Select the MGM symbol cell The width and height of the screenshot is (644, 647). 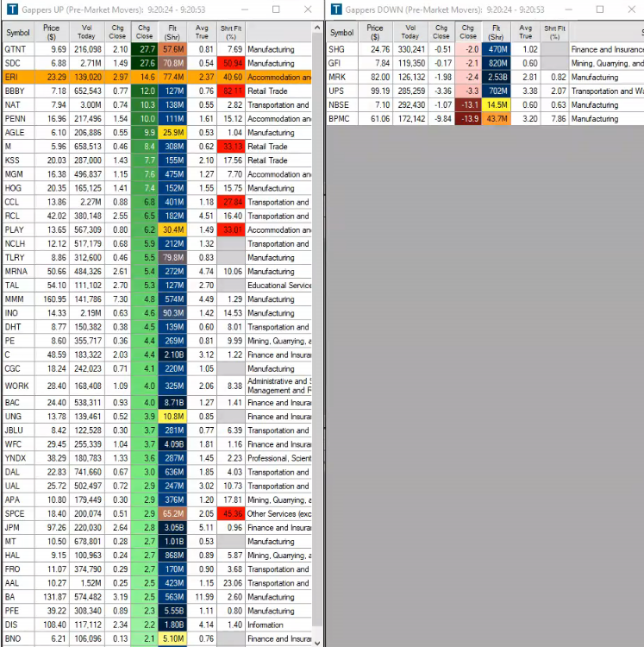18,174
